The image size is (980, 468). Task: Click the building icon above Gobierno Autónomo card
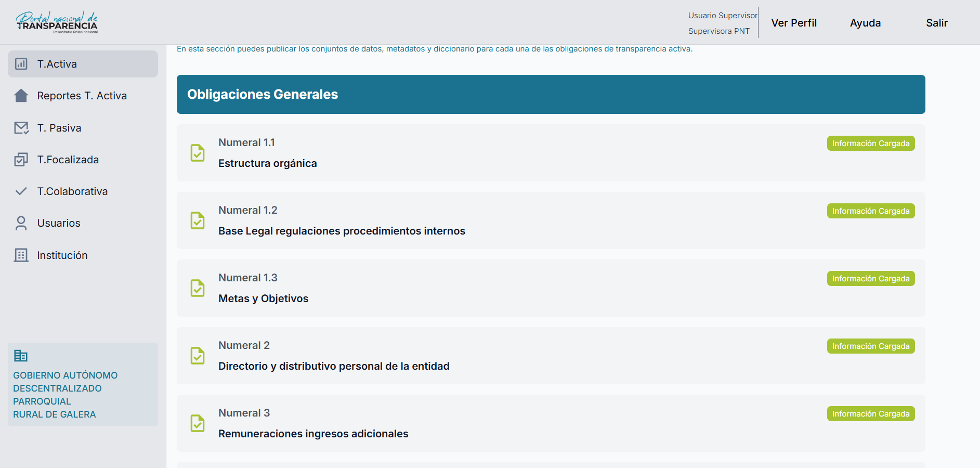(x=21, y=356)
